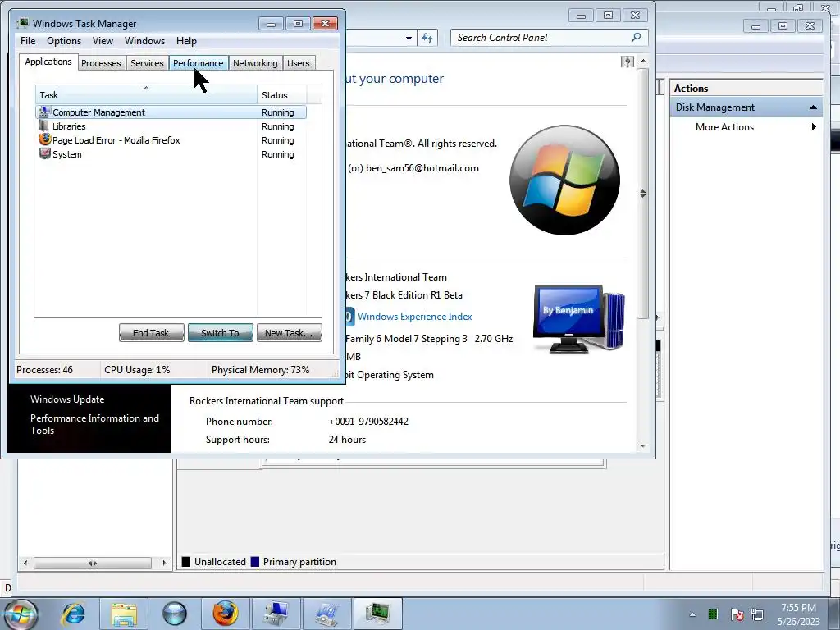
Task: Click green Task Manager CPU tray icon
Action: (713, 614)
